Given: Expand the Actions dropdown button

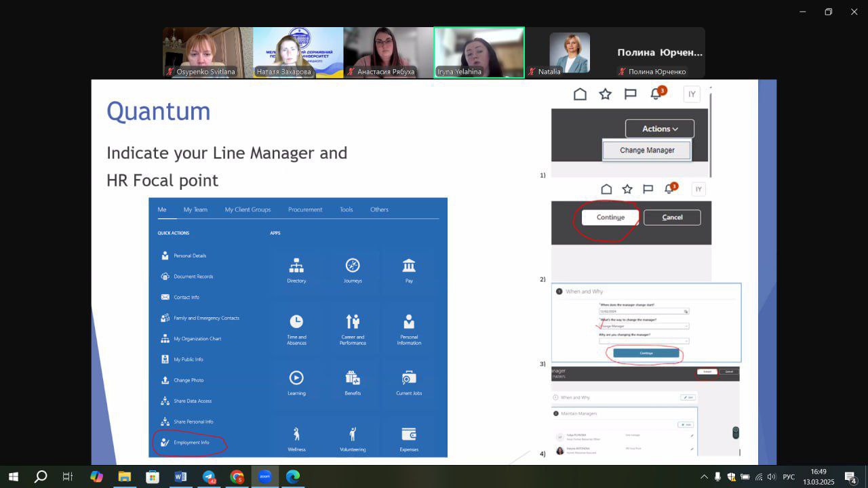Looking at the screenshot, I should click(x=659, y=129).
